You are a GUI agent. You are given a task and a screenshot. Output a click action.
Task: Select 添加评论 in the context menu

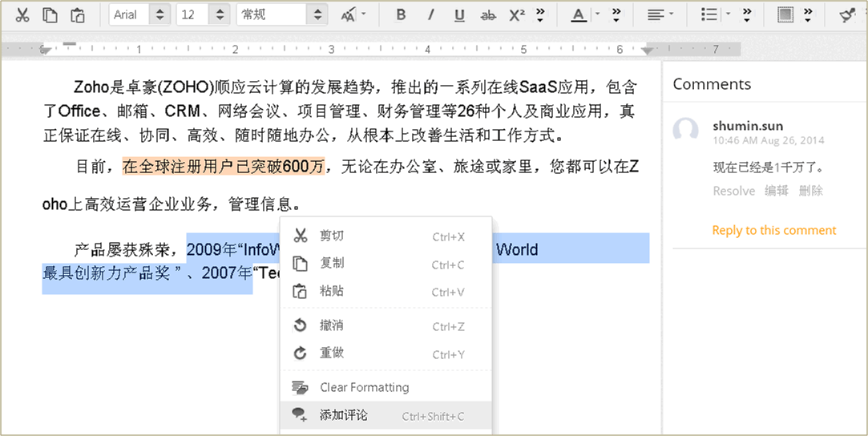(x=343, y=415)
